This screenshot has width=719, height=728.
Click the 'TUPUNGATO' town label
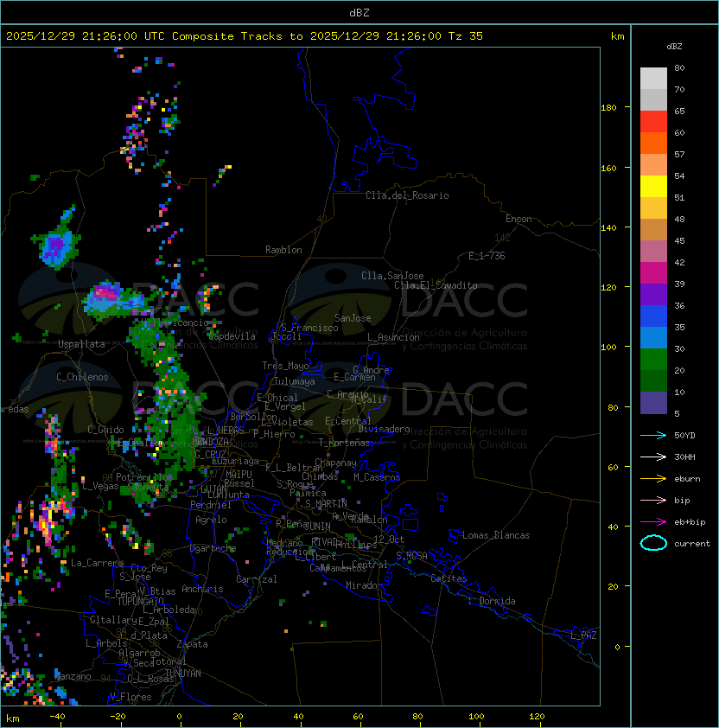click(x=140, y=601)
